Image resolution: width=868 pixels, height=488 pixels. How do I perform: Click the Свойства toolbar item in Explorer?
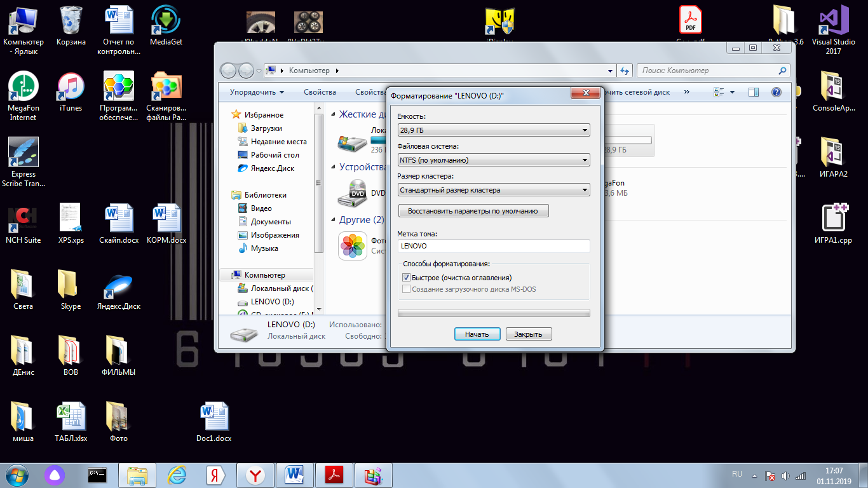(320, 92)
